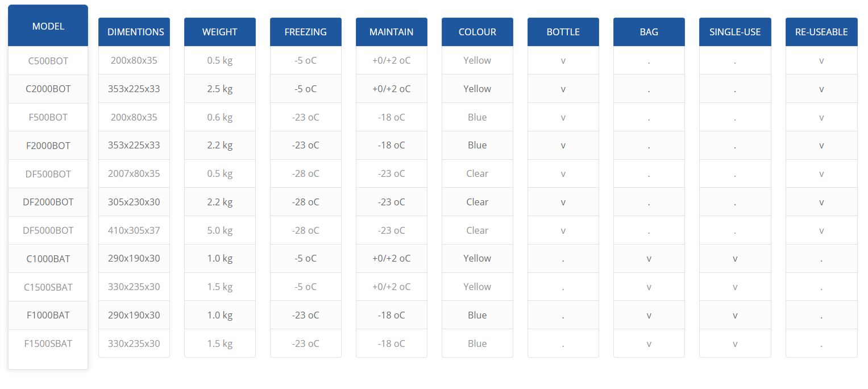Select the 5.0 kg weight cell
868x389 pixels.
(x=219, y=230)
